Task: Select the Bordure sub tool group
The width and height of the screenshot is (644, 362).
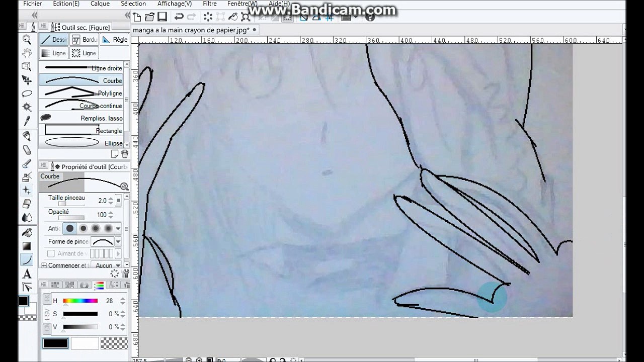Action: click(x=84, y=40)
